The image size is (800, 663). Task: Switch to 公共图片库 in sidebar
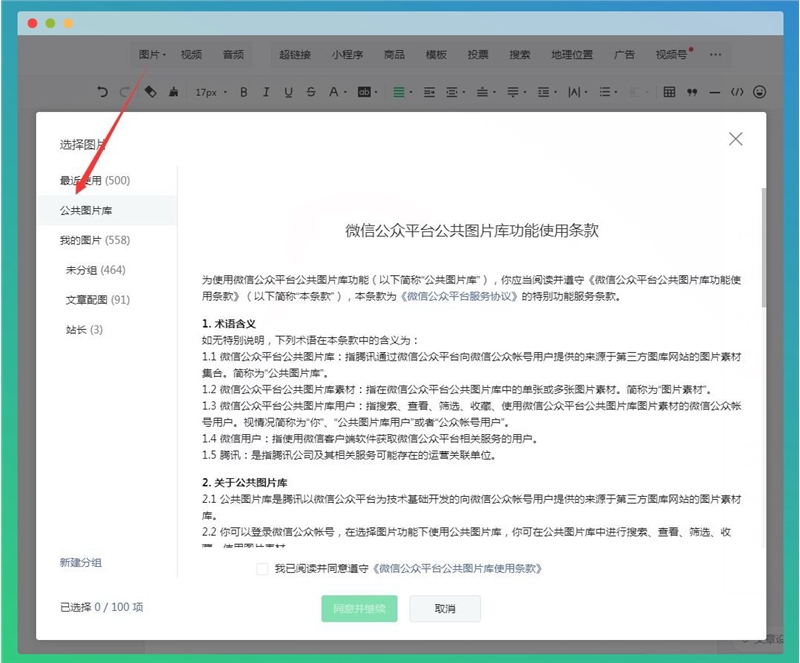point(108,210)
